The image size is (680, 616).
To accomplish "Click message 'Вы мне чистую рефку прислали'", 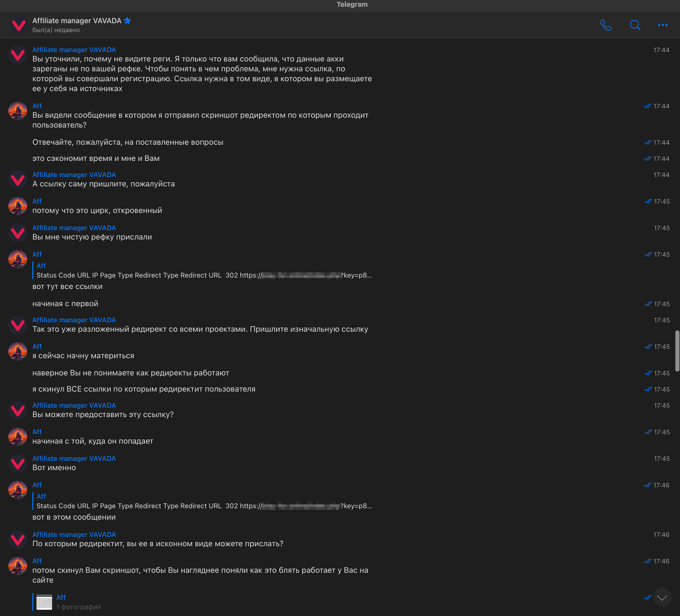I will 92,237.
